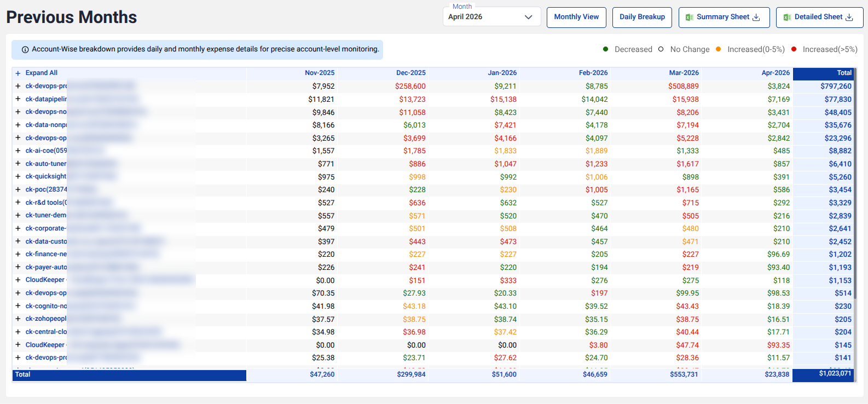Switch to Monthly View
The height and width of the screenshot is (404, 868).
(576, 17)
